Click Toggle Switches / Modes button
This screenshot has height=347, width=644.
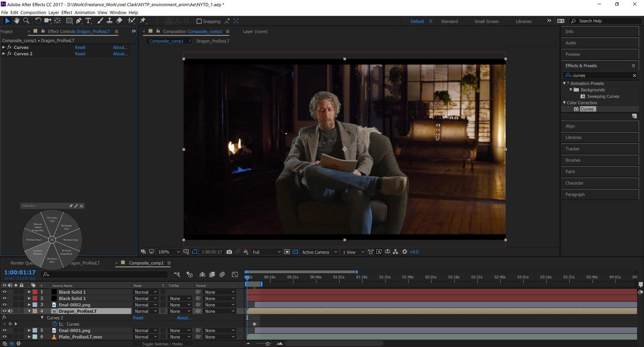point(163,344)
